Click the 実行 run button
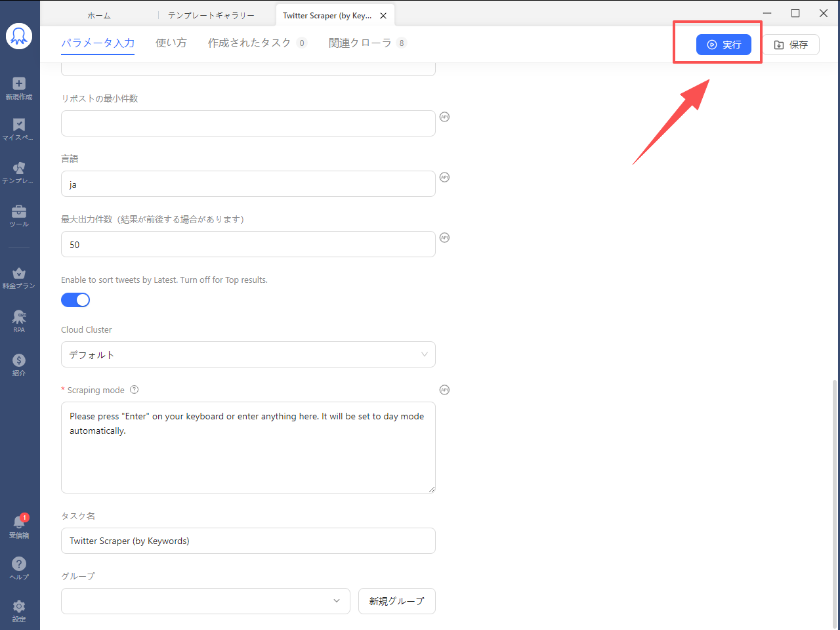Viewport: 840px width, 630px height. click(x=723, y=45)
